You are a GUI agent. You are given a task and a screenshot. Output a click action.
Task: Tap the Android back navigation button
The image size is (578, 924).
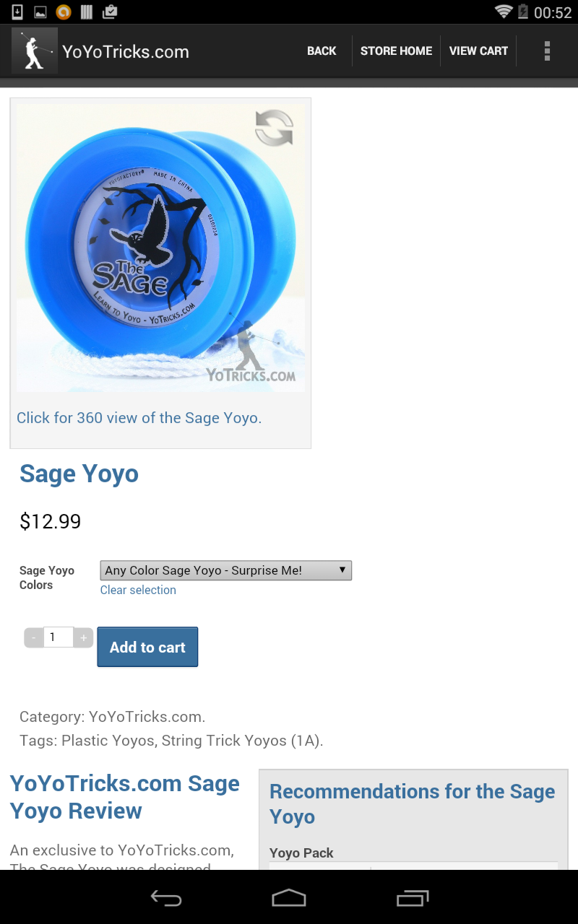[x=165, y=898]
